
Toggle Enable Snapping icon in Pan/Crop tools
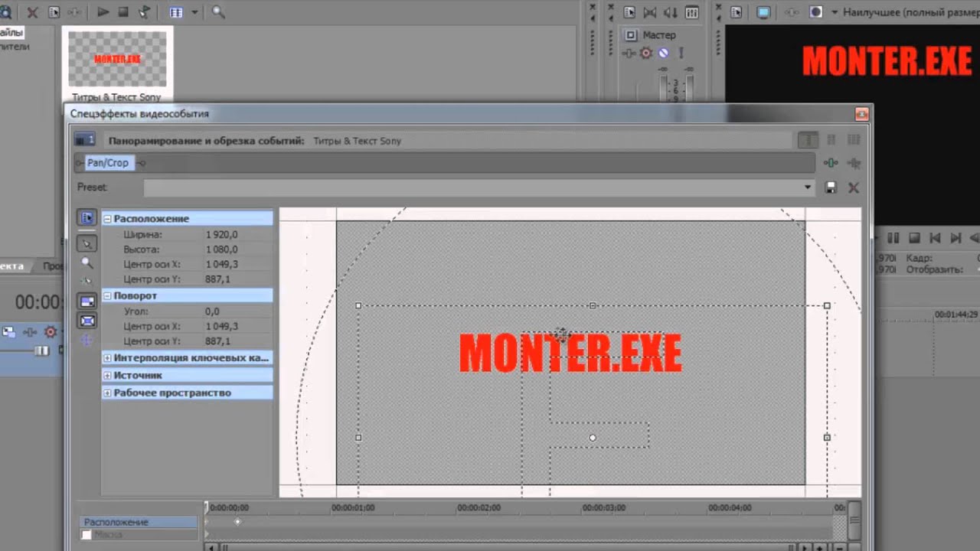tap(87, 281)
